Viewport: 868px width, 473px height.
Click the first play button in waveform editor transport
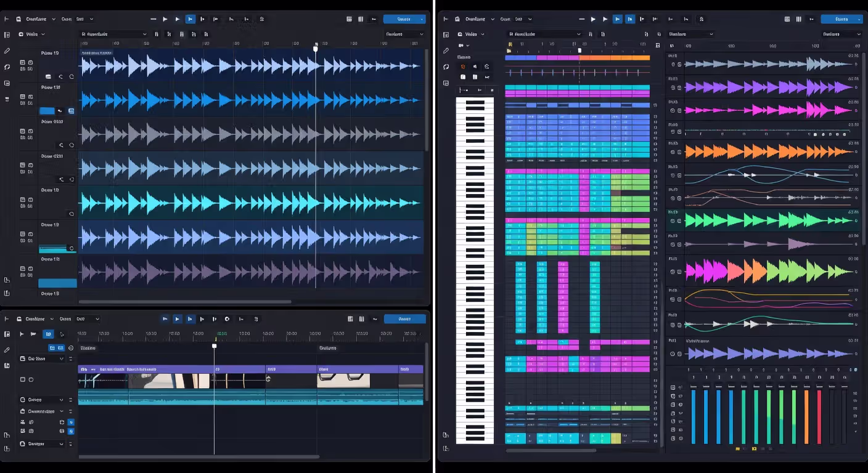[x=165, y=19]
